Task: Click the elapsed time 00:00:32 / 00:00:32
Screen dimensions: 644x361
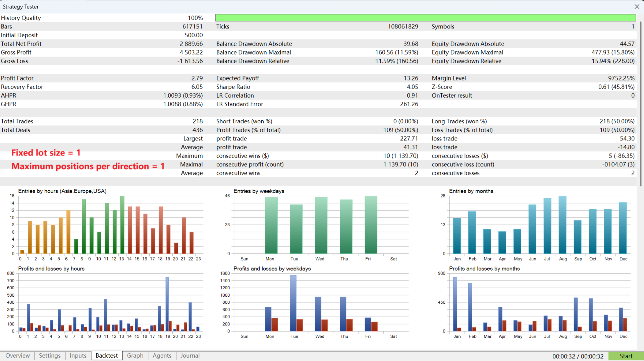Action: [578, 356]
